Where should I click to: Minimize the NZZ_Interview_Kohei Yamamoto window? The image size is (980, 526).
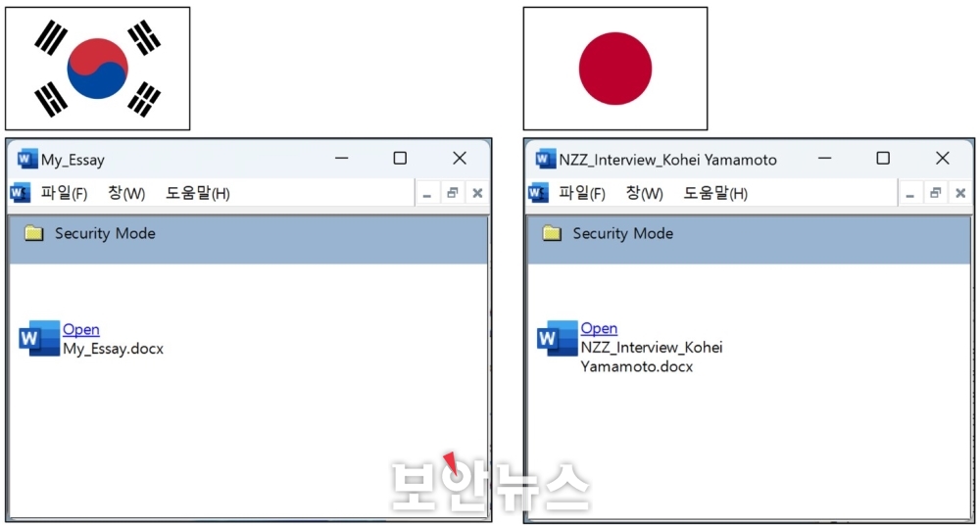coord(824,158)
